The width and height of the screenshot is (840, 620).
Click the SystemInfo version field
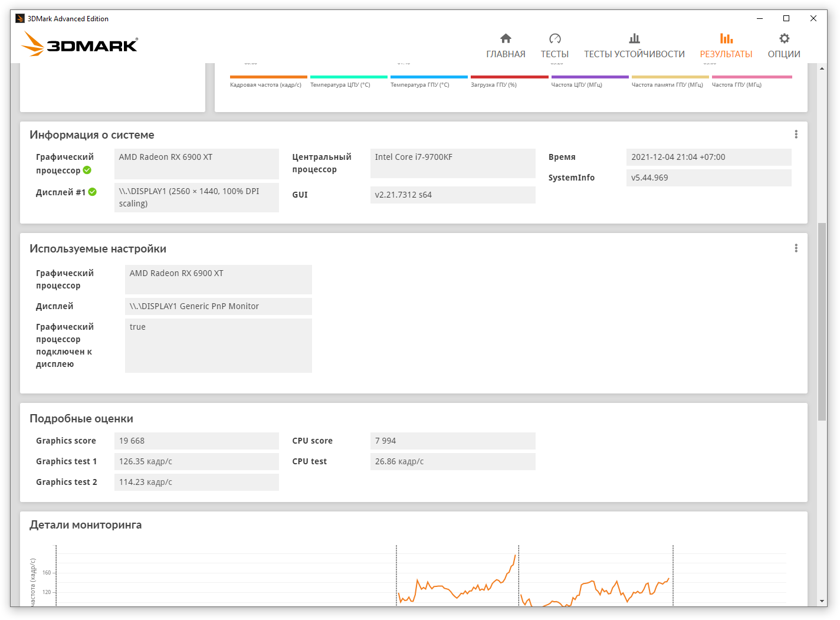click(x=708, y=178)
